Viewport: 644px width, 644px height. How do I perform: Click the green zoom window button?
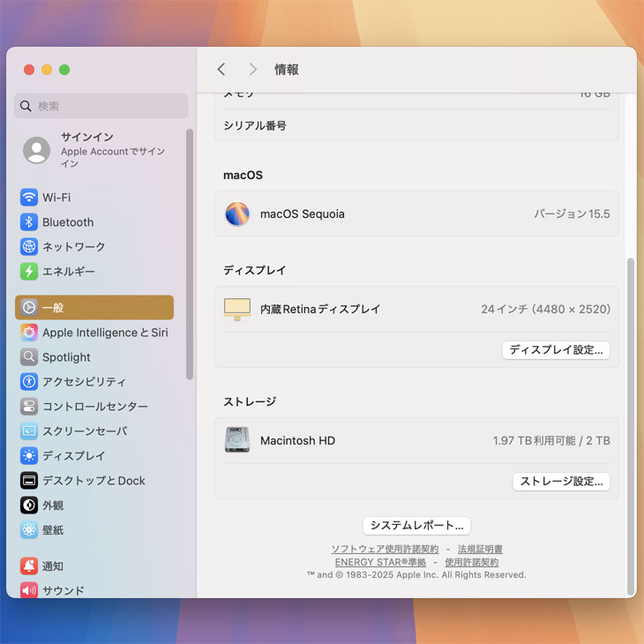click(x=64, y=70)
